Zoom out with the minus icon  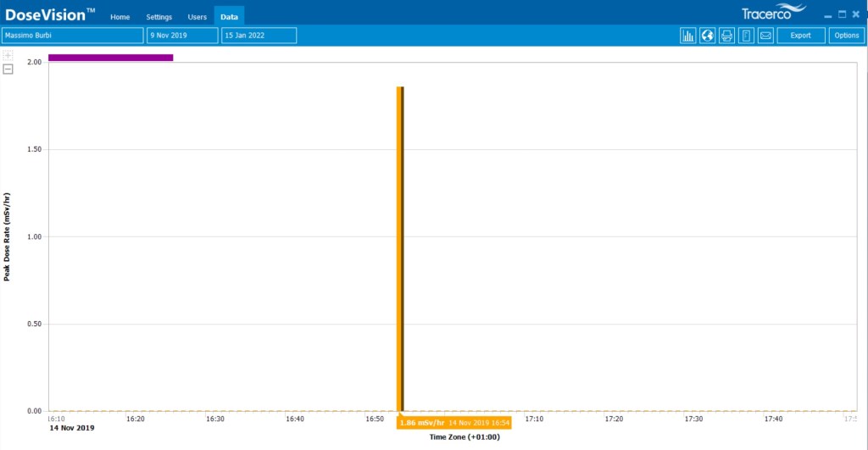8,69
